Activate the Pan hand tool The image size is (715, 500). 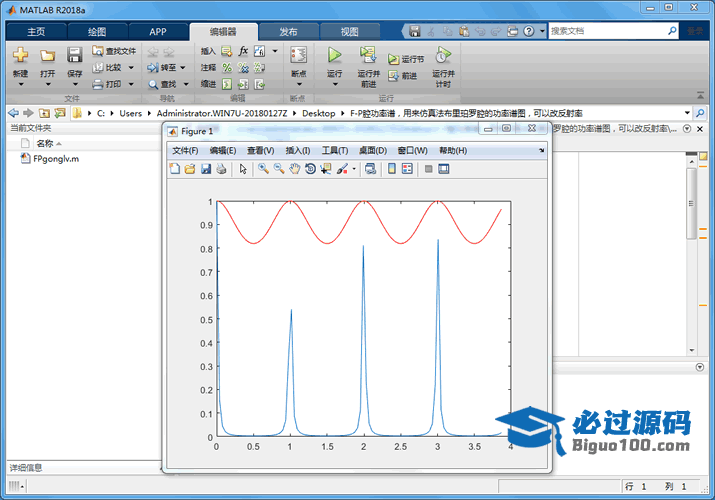295,169
